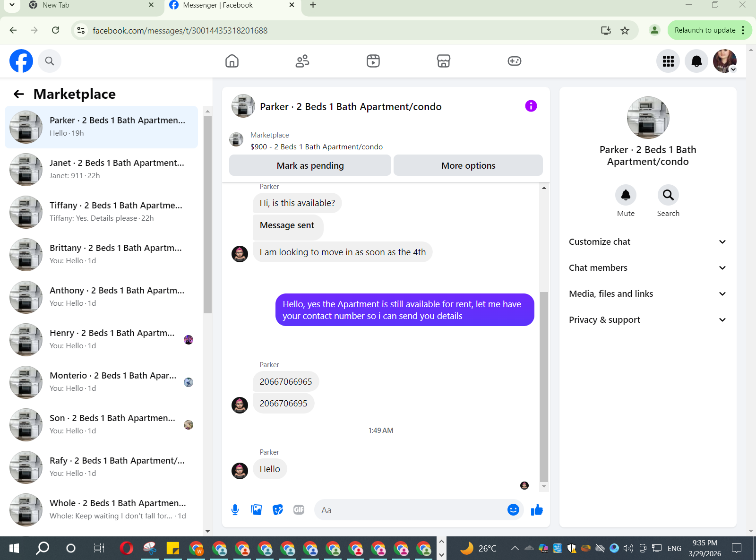The image size is (756, 560).
Task: Open the Windows Start menu
Action: pyautogui.click(x=14, y=548)
